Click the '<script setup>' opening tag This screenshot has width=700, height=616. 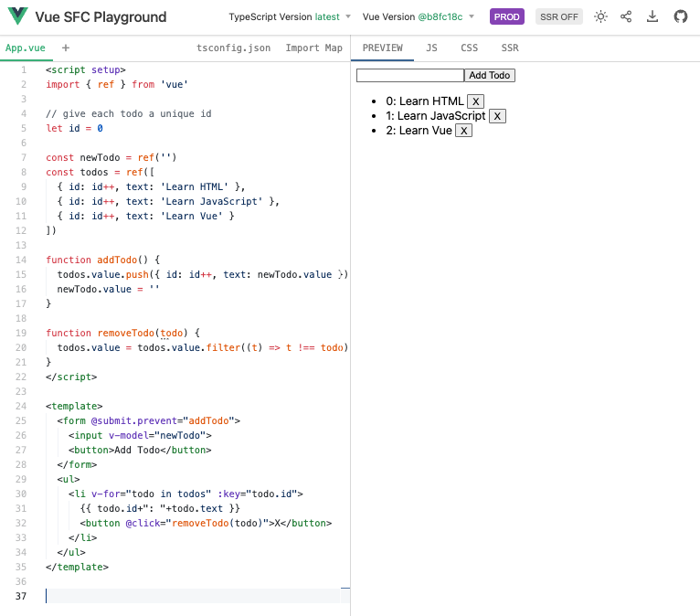[x=86, y=69]
